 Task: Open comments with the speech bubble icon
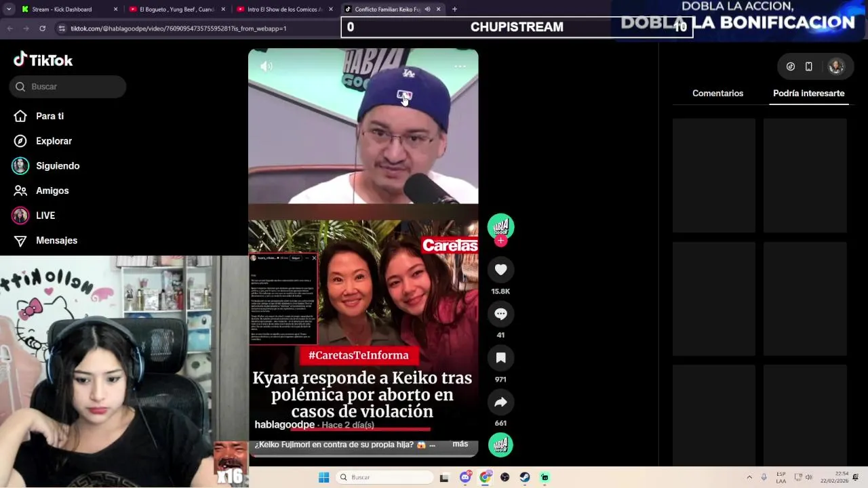(x=500, y=314)
